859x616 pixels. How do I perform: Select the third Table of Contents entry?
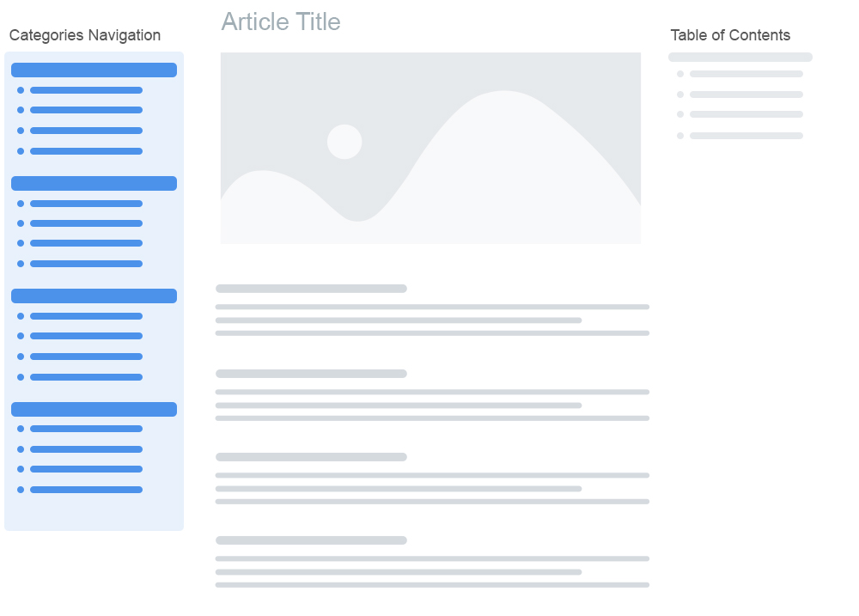point(746,114)
